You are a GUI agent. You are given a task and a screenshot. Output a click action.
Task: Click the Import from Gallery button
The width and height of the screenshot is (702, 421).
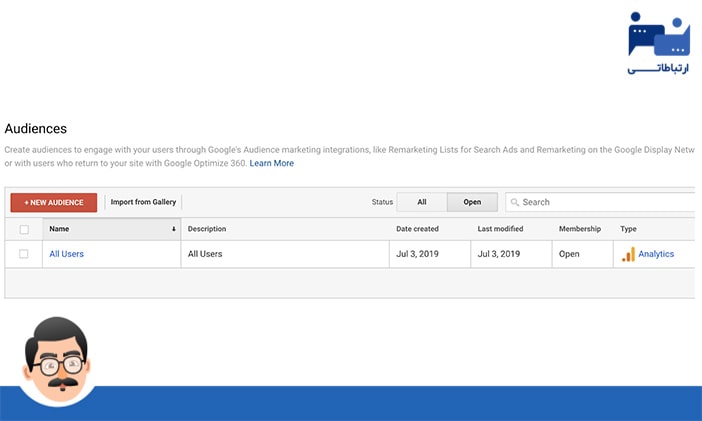[143, 202]
